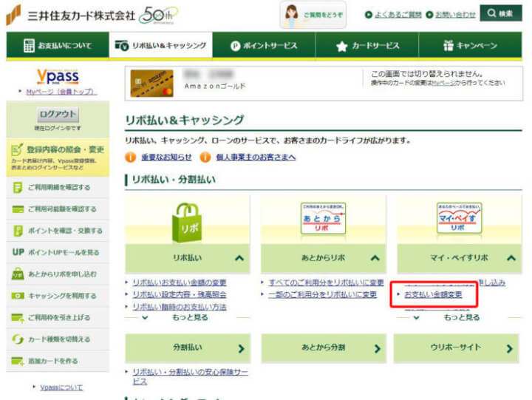Open あとから分割 button

tap(324, 348)
